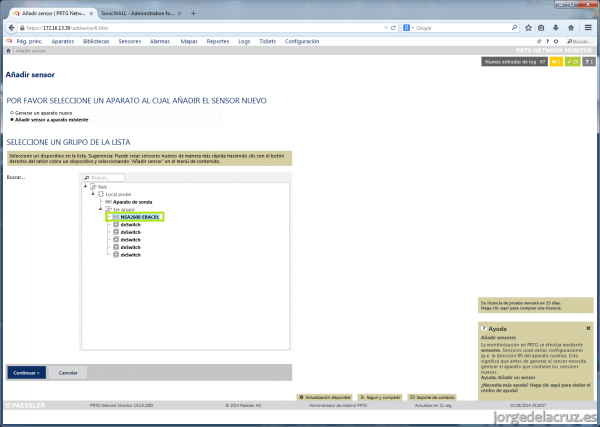
Task: Click the Continuar button
Action: (x=26, y=373)
